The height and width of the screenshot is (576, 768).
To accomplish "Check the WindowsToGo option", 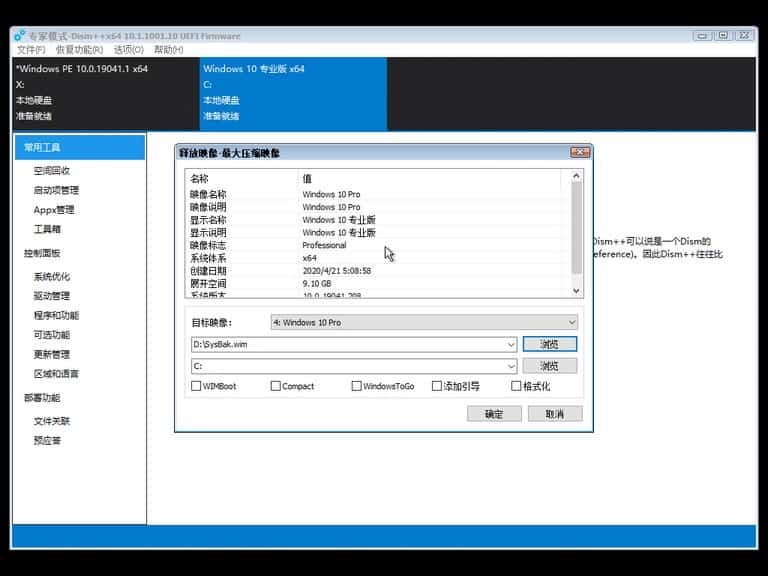I will coord(356,386).
